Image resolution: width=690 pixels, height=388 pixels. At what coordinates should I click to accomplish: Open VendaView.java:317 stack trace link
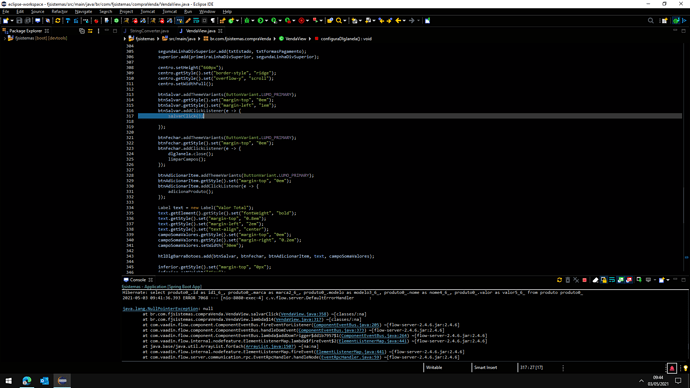[x=298, y=319]
